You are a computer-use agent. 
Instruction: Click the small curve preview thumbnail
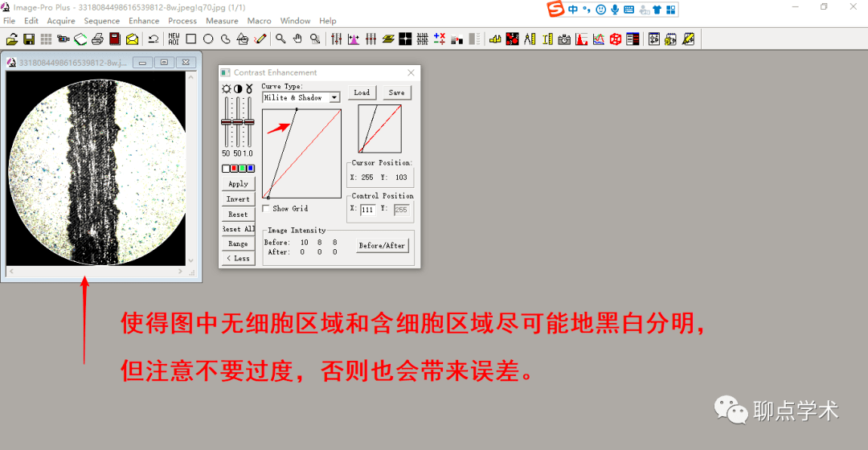[379, 129]
